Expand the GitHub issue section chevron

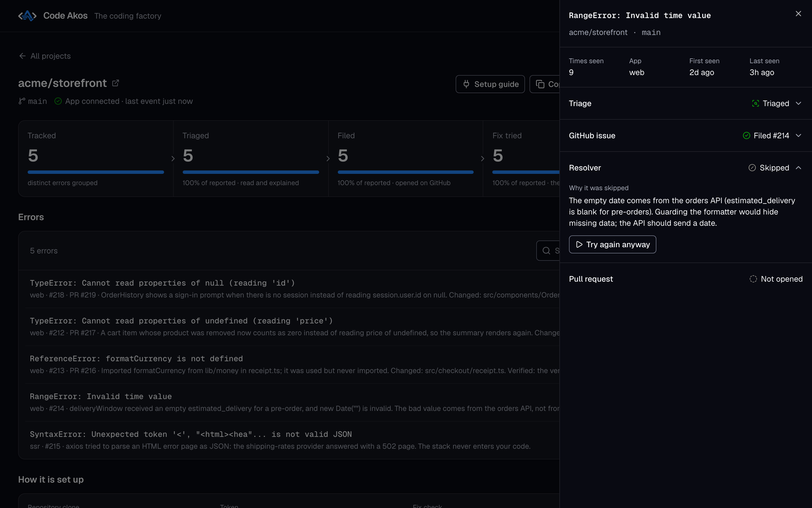pos(798,135)
